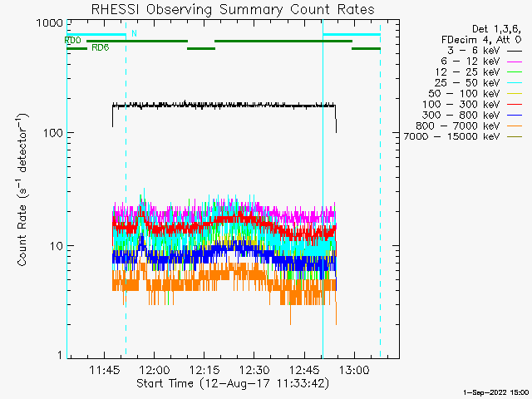Click the cyan legend line for 25 - 50 keV
The image size is (532, 399).
515,83
